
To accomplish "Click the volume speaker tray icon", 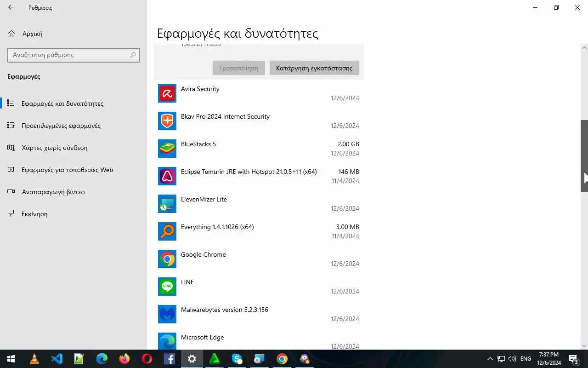I will [512, 359].
